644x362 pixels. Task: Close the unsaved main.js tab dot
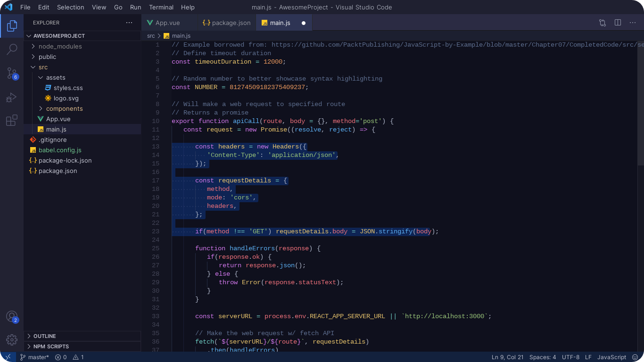304,23
